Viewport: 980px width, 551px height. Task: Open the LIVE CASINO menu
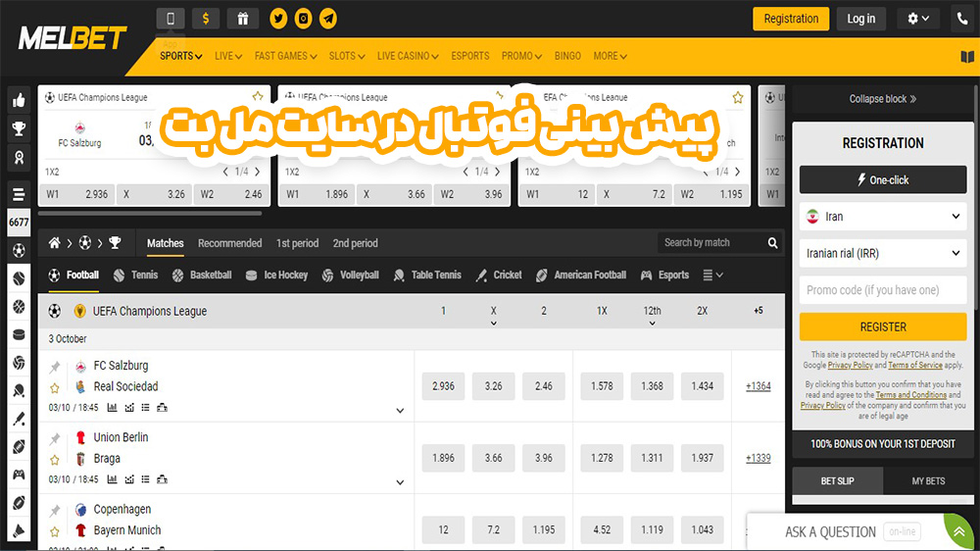click(408, 56)
